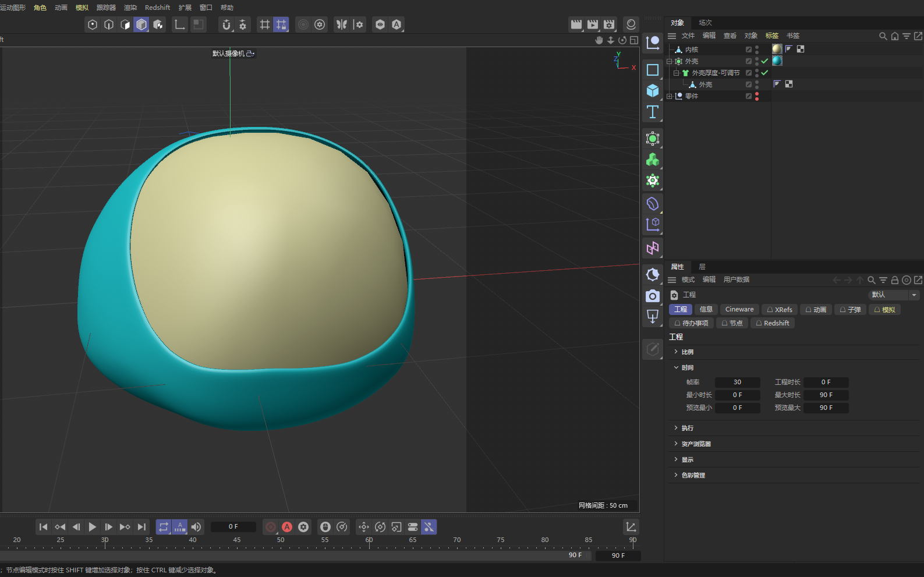Click the Subdivision Surface generator icon

[x=653, y=139]
